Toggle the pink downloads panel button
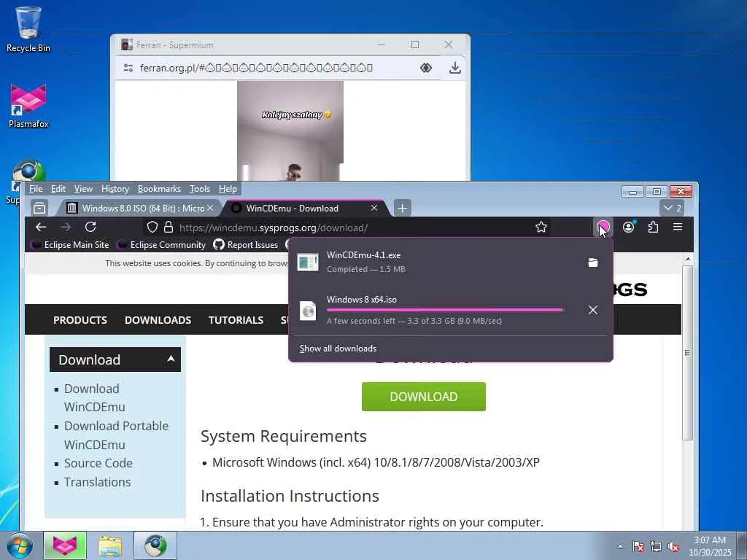The width and height of the screenshot is (747, 560). 603,227
